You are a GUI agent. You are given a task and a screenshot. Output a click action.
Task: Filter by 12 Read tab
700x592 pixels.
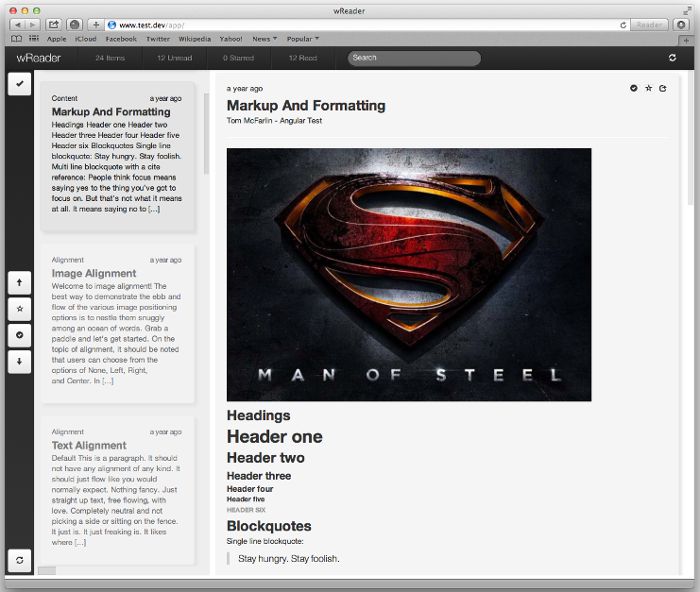(303, 58)
